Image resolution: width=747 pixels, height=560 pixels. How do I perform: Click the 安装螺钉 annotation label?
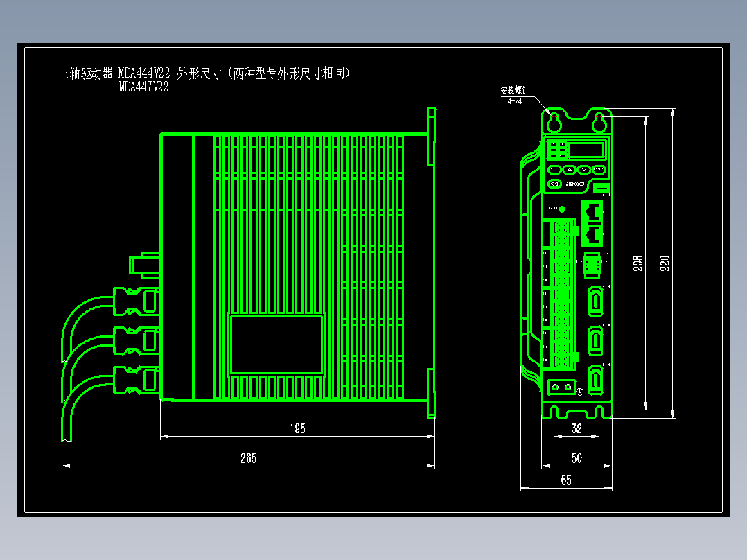[514, 90]
